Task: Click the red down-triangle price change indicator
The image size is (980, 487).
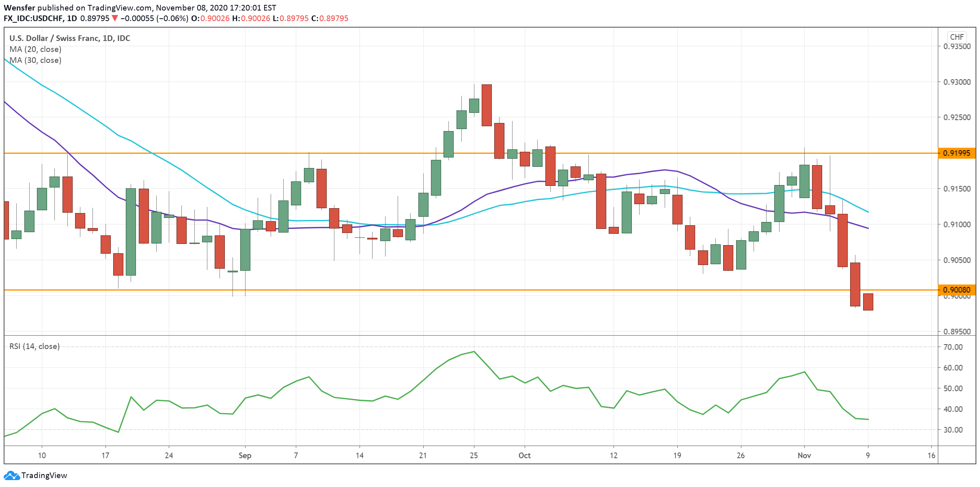Action: click(115, 18)
